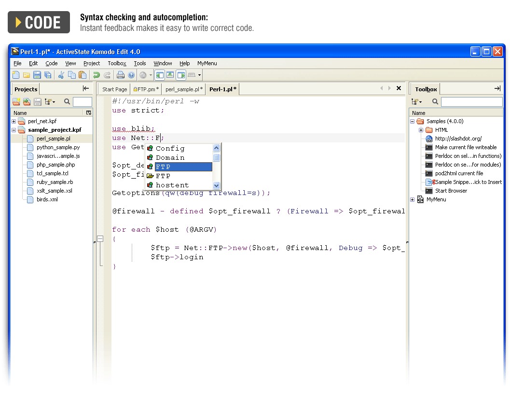Collapse the sample_project.kpf tree node
The width and height of the screenshot is (510, 420).
click(14, 130)
